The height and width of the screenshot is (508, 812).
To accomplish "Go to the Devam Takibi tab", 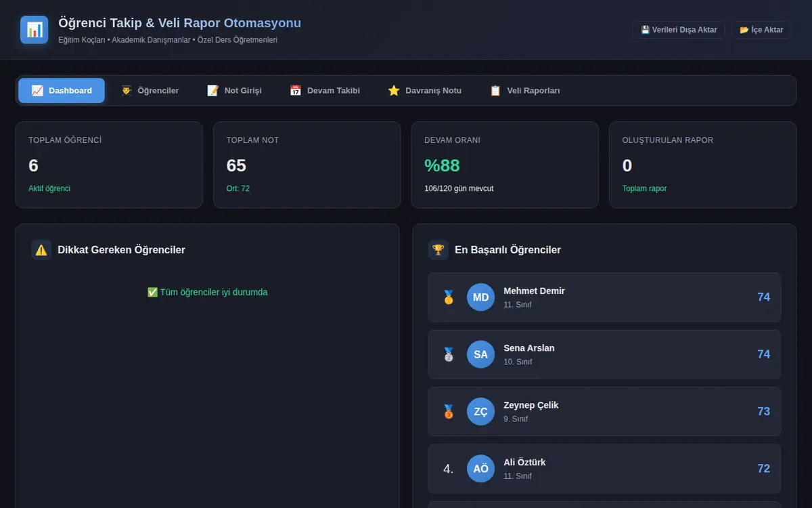I will click(325, 91).
